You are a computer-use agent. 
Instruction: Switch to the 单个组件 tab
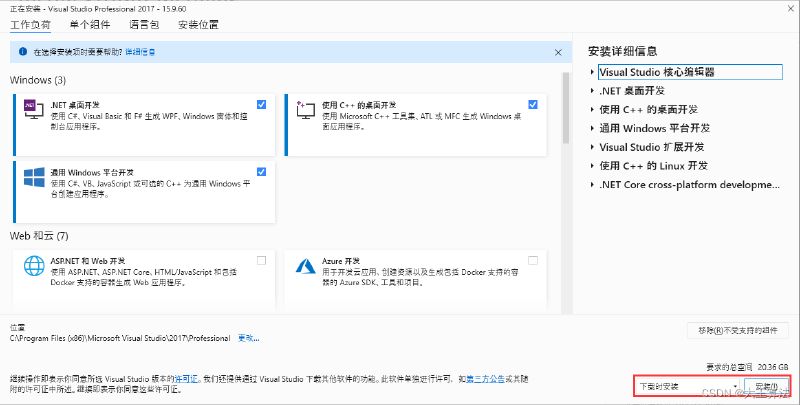click(x=90, y=24)
